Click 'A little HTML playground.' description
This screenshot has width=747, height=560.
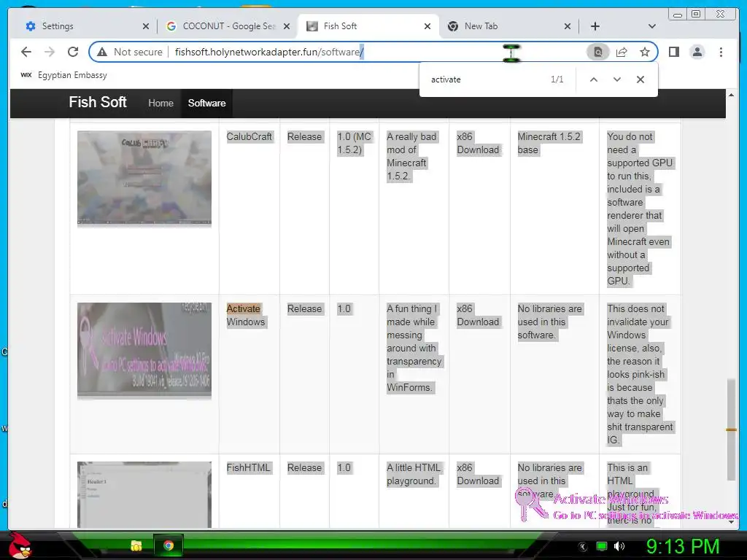(414, 474)
